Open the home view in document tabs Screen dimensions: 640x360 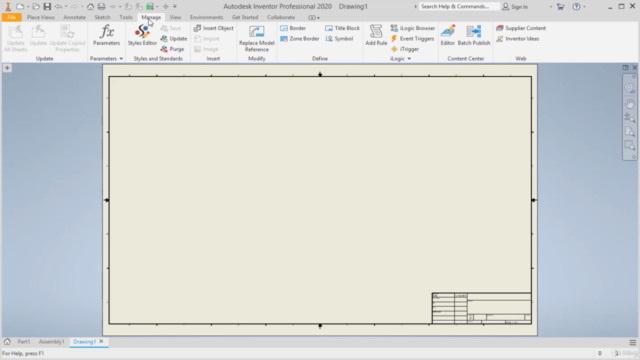click(7, 342)
